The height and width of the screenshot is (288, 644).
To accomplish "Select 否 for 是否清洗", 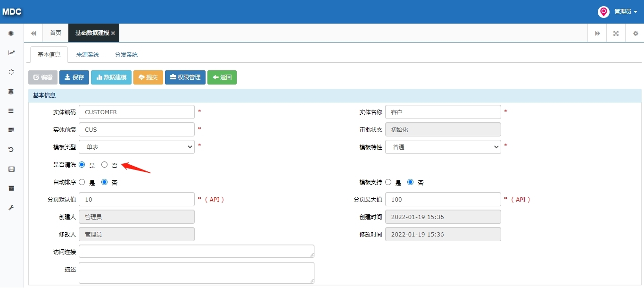I will [x=105, y=165].
